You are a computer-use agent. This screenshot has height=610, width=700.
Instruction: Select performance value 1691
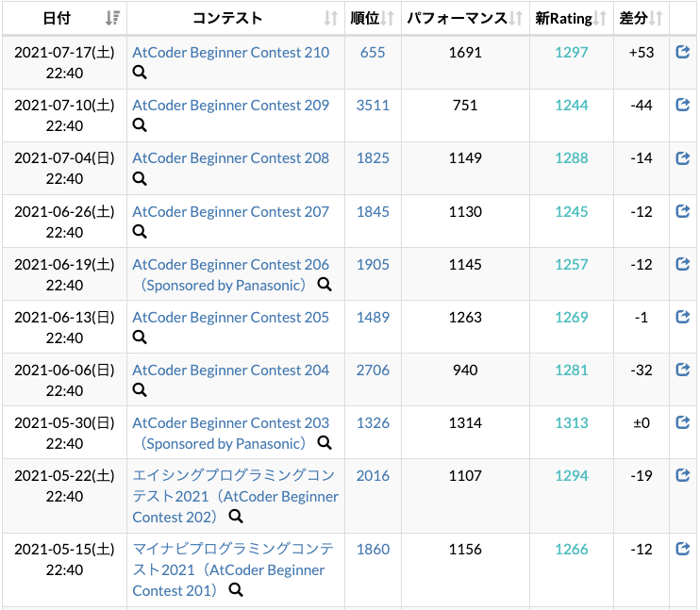[x=465, y=53]
